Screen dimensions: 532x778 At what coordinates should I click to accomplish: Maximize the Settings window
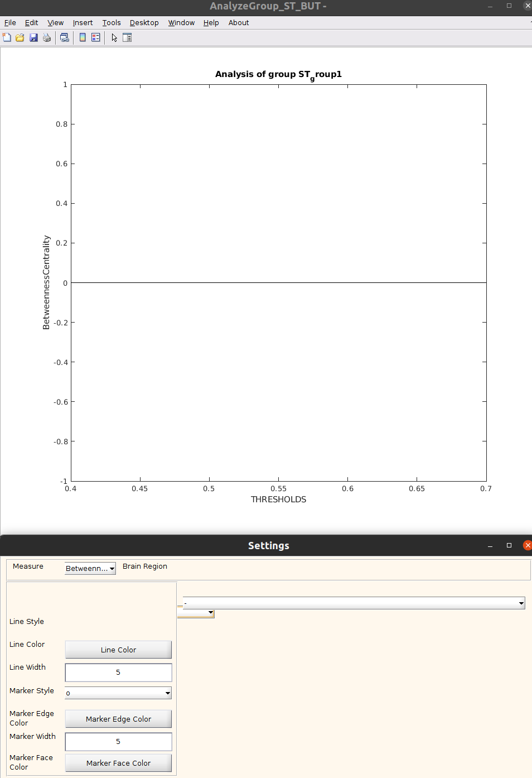point(509,545)
